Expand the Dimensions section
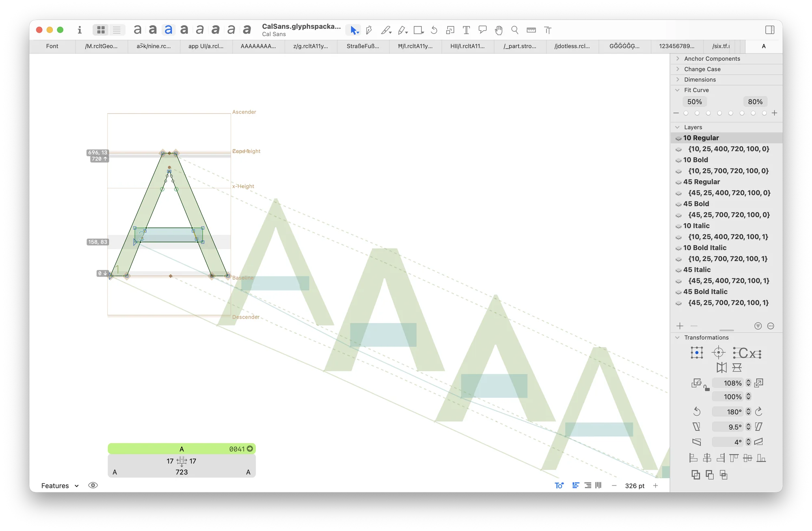 (678, 80)
